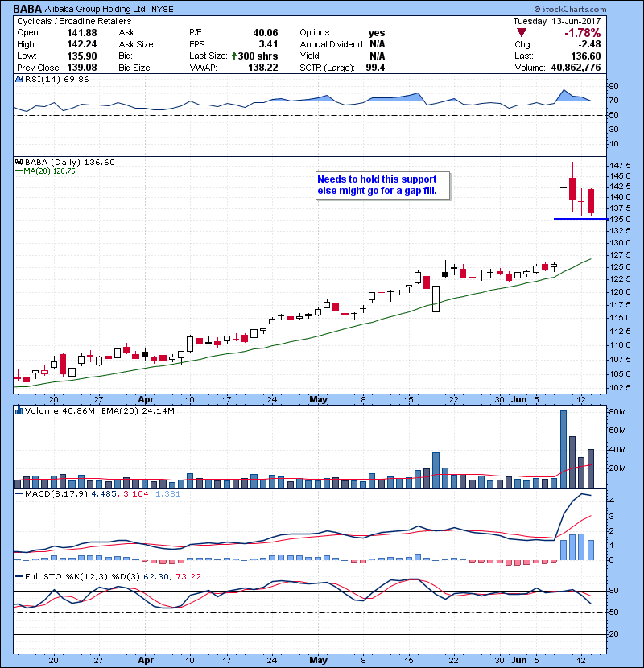Click the RSI(14) 69.86 label

[56, 79]
